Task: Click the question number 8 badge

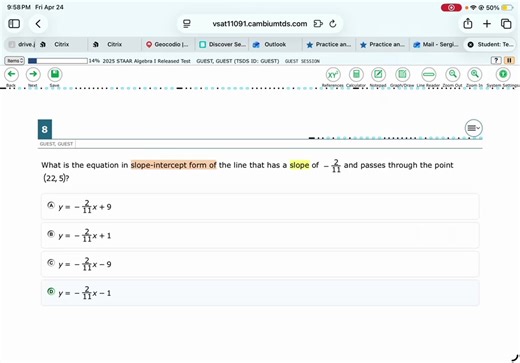Action: 45,129
